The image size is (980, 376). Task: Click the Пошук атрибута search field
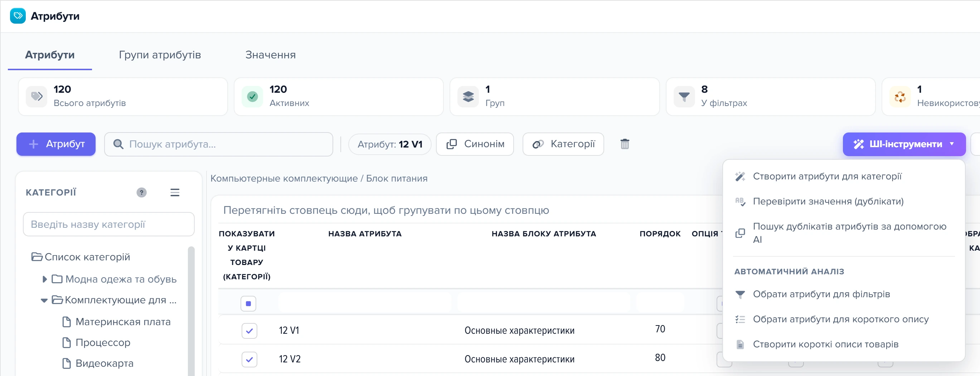click(218, 144)
